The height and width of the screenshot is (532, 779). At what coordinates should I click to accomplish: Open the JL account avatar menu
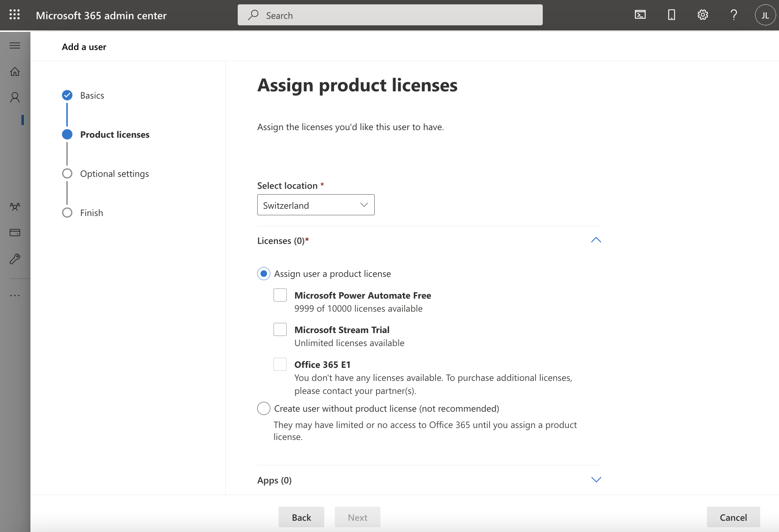pos(765,15)
